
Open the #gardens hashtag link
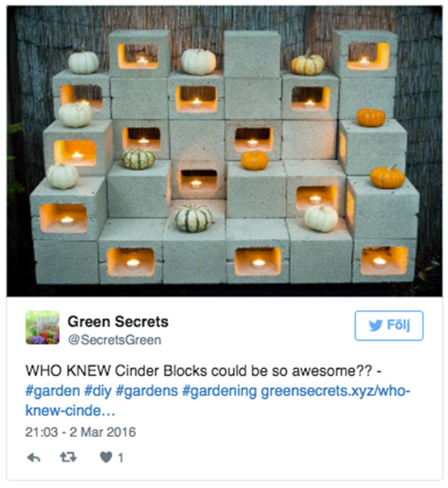[147, 391]
